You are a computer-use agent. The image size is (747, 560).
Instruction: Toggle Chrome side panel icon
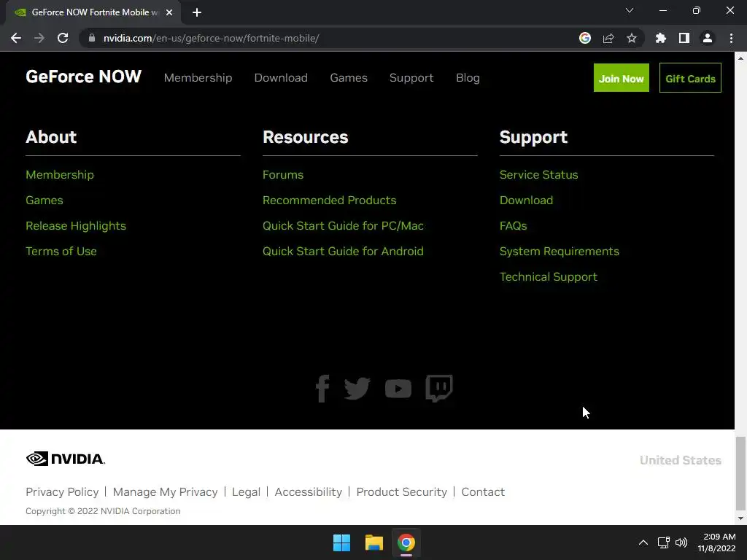[684, 38]
